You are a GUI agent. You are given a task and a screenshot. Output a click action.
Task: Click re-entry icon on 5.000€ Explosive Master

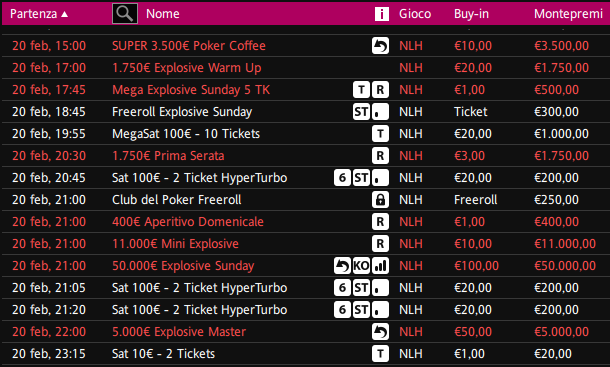(380, 332)
